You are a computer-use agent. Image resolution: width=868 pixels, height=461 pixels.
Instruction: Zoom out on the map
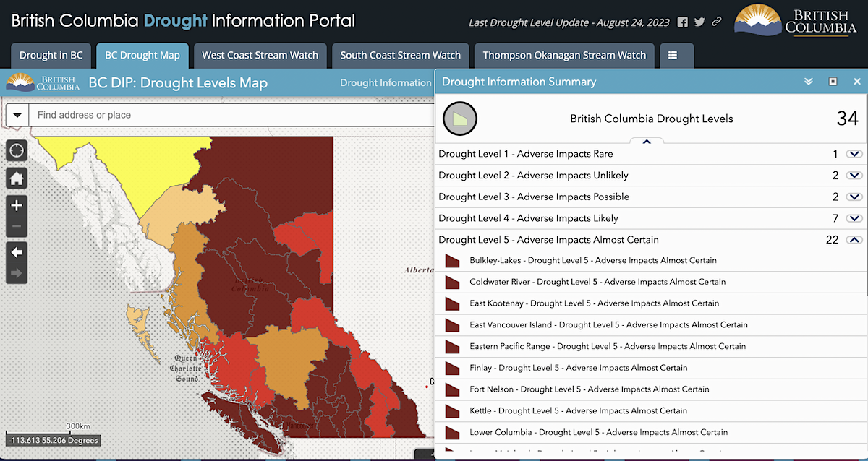click(17, 226)
